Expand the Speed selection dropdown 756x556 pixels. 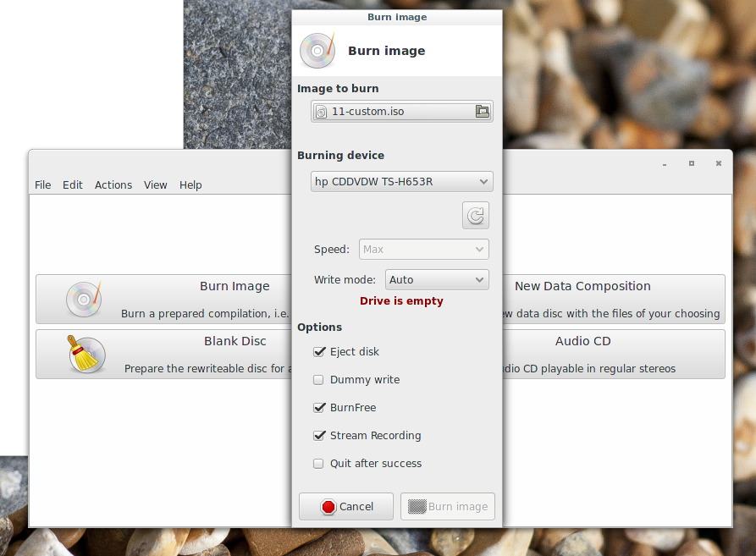(423, 249)
